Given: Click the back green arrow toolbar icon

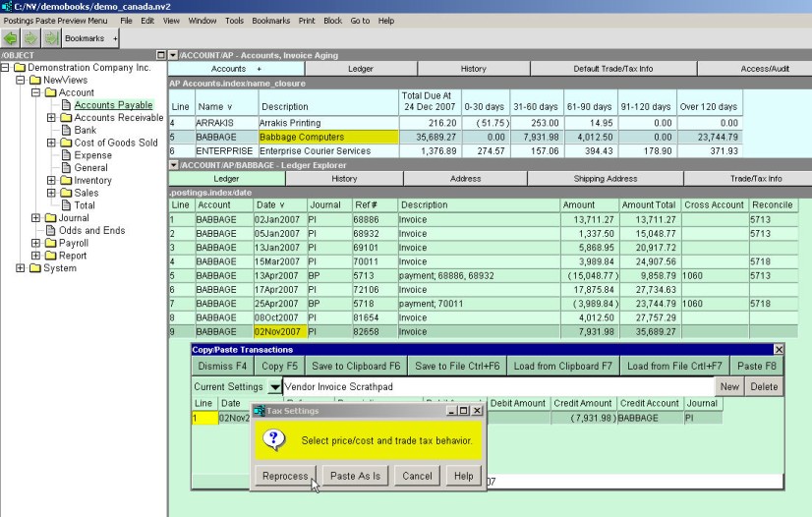Looking at the screenshot, I should pyautogui.click(x=12, y=38).
